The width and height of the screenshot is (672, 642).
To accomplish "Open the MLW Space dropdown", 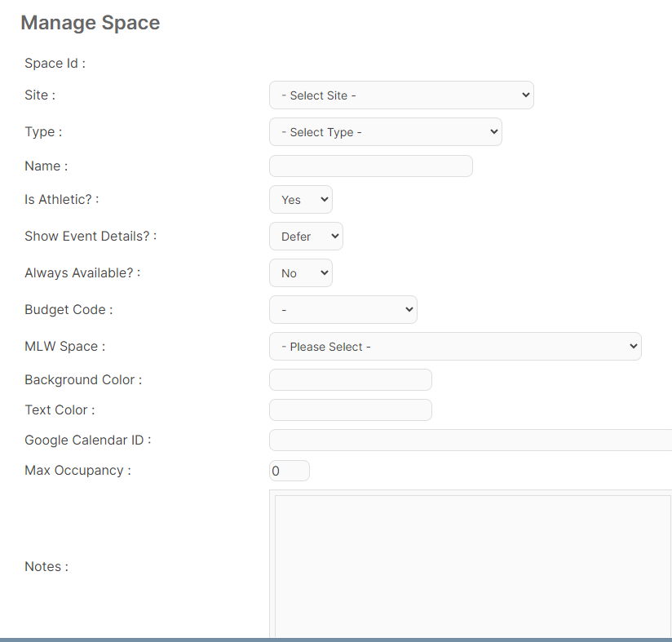I will click(455, 346).
